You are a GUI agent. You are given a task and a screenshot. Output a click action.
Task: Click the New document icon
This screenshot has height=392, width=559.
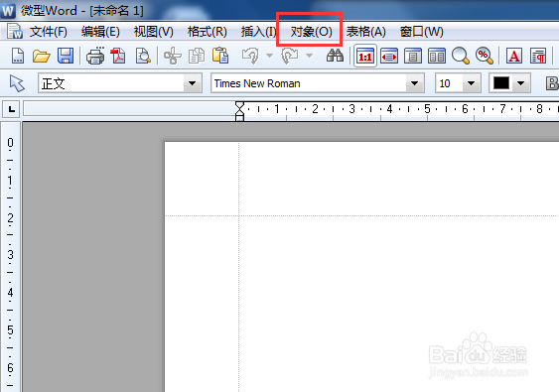pyautogui.click(x=18, y=56)
